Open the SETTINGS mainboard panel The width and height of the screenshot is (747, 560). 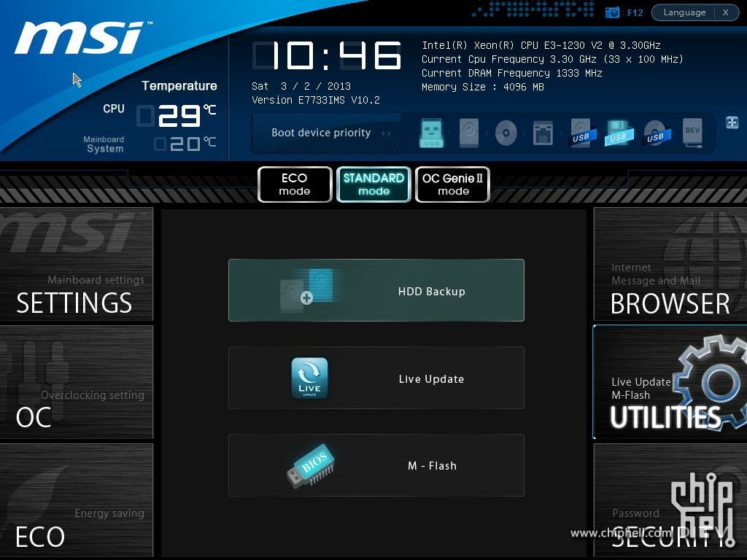pos(76,264)
